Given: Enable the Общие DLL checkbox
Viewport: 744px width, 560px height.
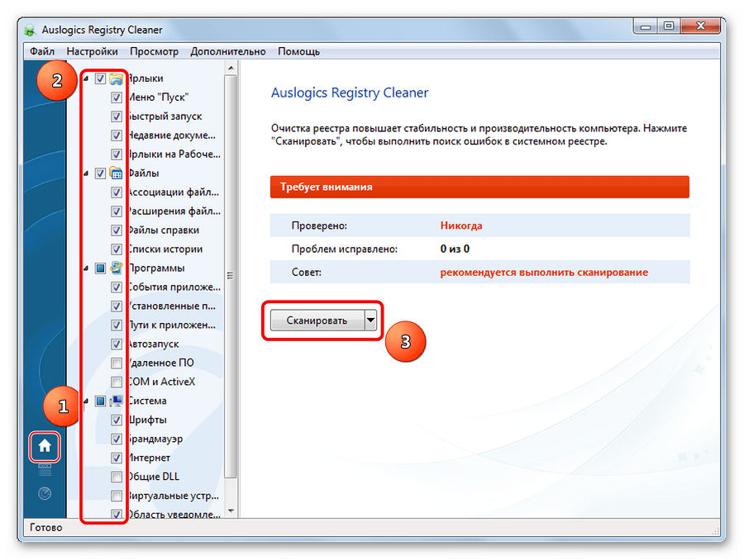Looking at the screenshot, I should pos(117,477).
